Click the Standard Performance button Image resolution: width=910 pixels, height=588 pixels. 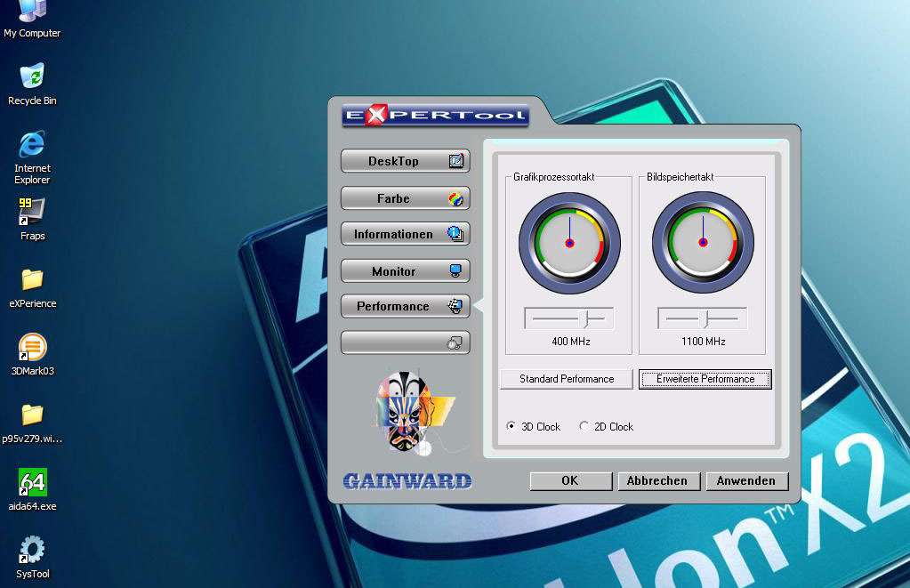(x=567, y=379)
